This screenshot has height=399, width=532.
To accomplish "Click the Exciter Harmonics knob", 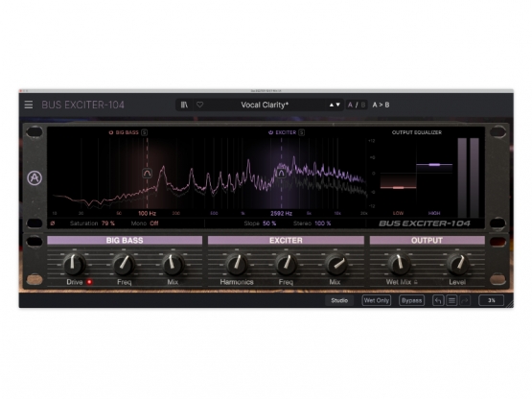I will (237, 264).
